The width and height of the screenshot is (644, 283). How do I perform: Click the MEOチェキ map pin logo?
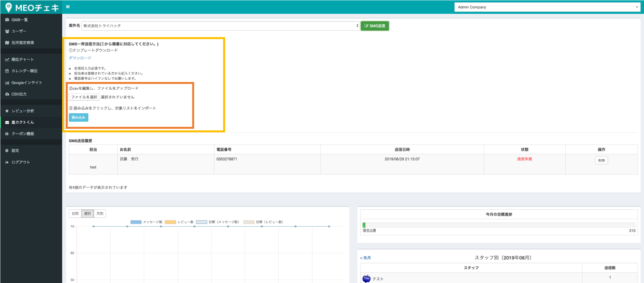9,7
